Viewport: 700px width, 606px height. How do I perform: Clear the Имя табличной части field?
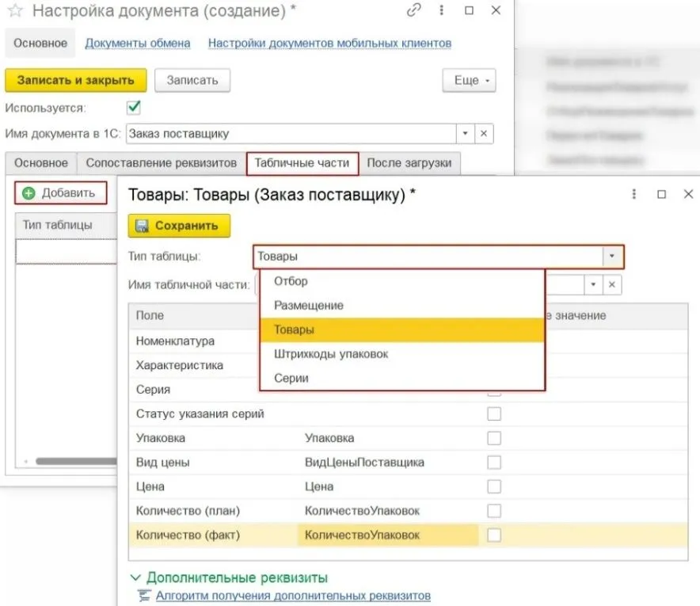click(x=613, y=285)
